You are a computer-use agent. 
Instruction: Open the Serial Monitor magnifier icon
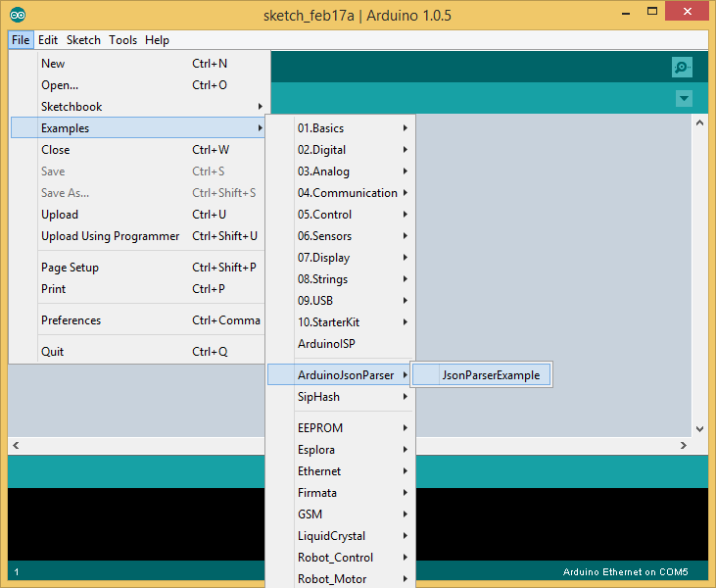click(x=682, y=68)
